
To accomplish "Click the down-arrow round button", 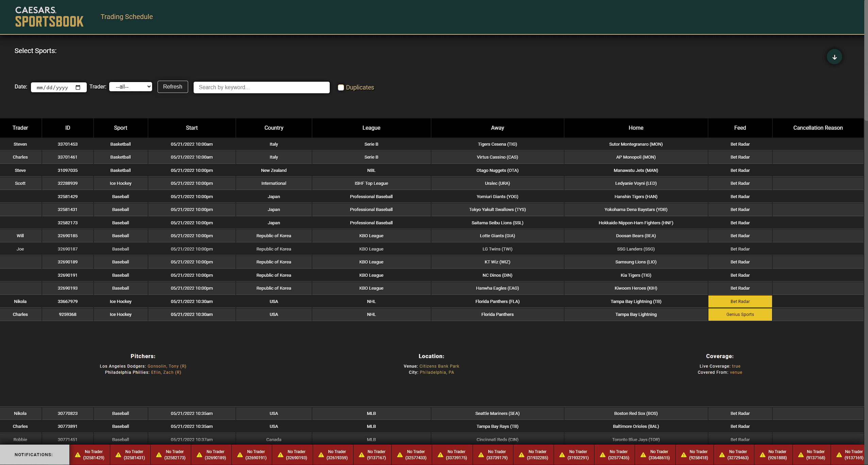I will 834,57.
